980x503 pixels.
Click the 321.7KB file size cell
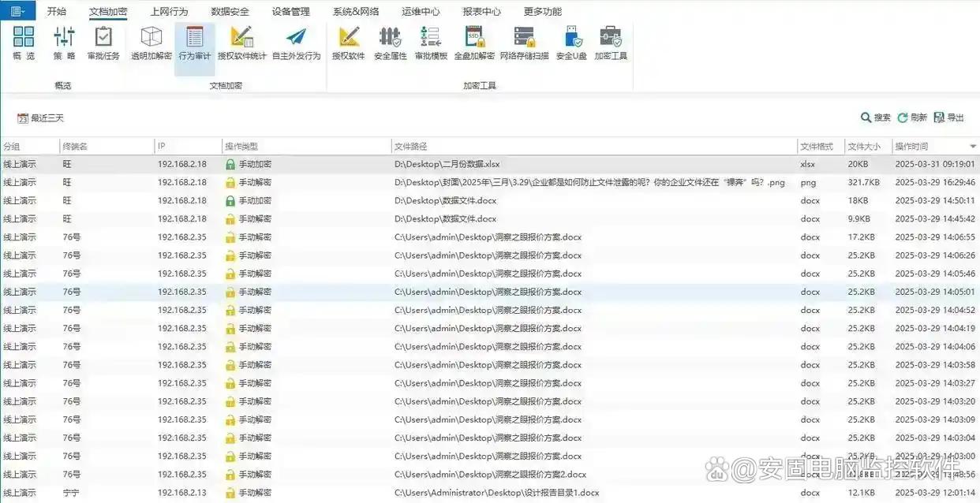pyautogui.click(x=864, y=182)
